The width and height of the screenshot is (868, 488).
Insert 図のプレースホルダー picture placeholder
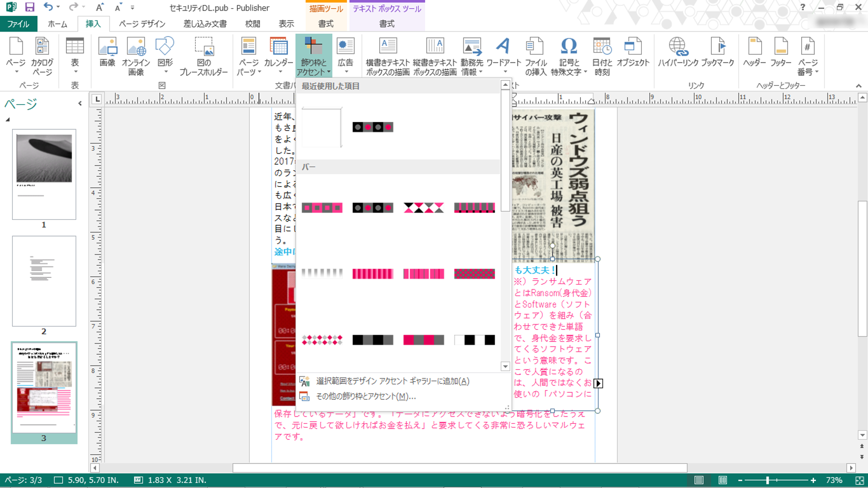click(204, 56)
